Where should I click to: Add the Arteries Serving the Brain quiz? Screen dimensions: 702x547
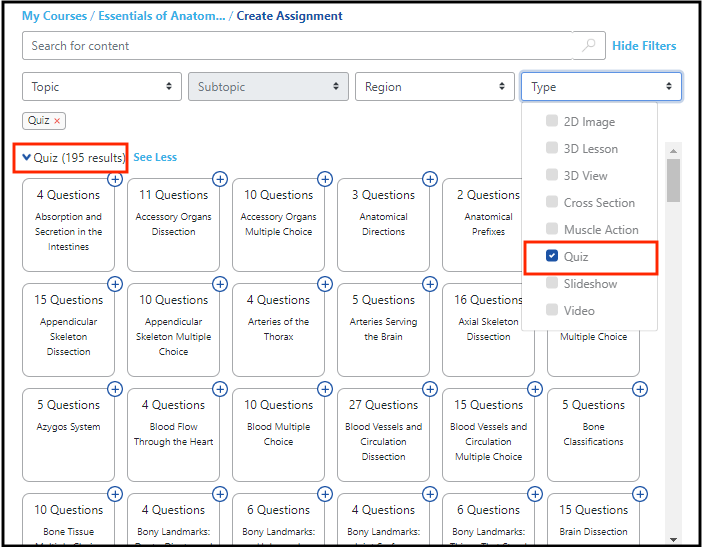coord(430,284)
